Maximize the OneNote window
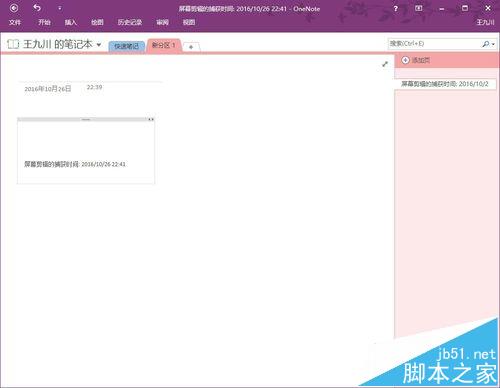The width and height of the screenshot is (500, 388). 465,8
